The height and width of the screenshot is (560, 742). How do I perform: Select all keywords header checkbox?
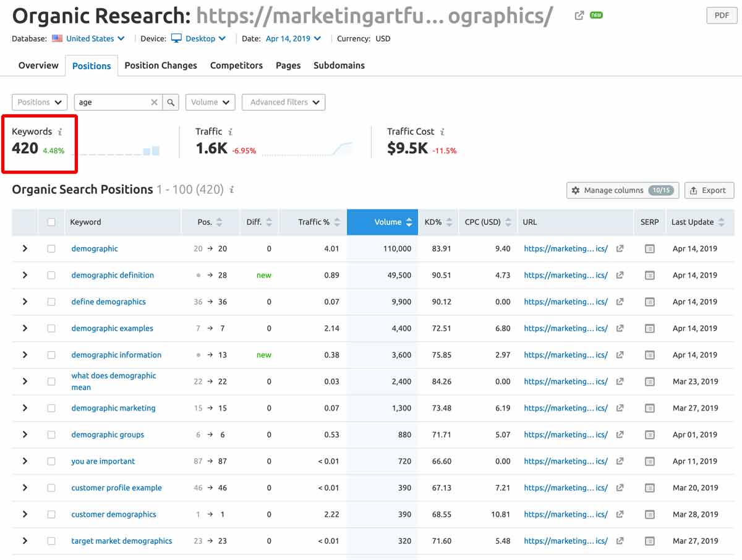point(51,223)
